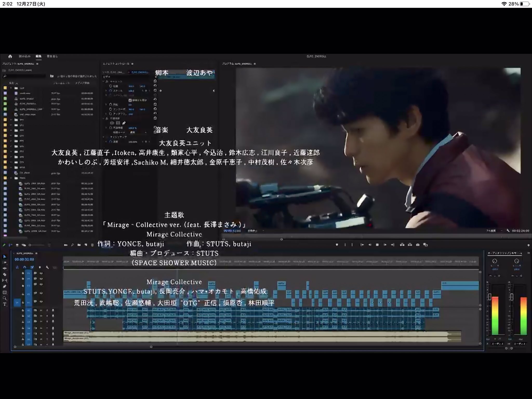Click the Export Frame camera icon
Screen dimensions: 532x399
418,245
